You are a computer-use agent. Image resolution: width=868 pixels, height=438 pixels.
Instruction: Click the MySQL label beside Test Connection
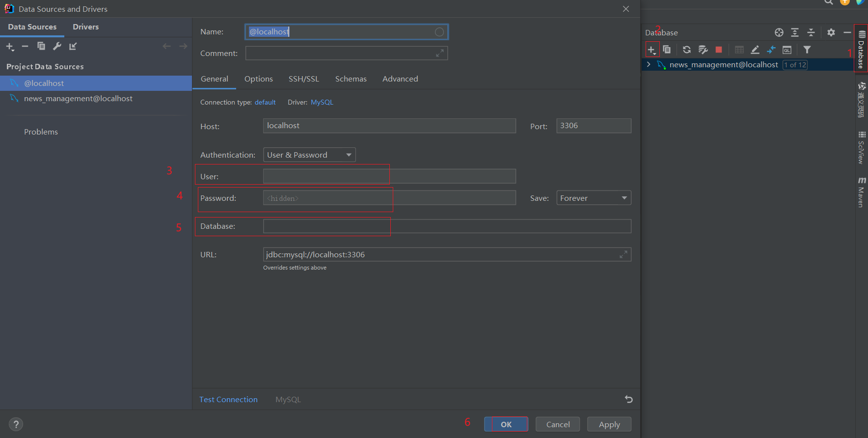[288, 399]
